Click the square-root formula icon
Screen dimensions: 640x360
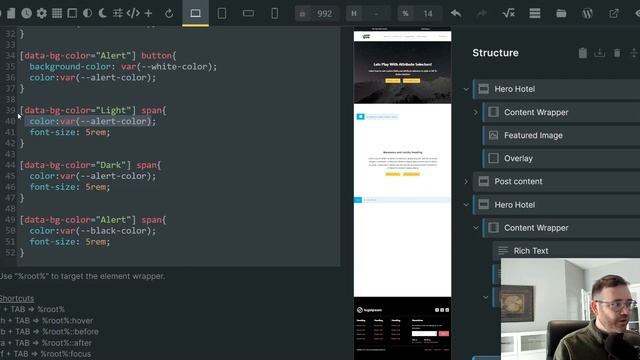pyautogui.click(x=508, y=13)
